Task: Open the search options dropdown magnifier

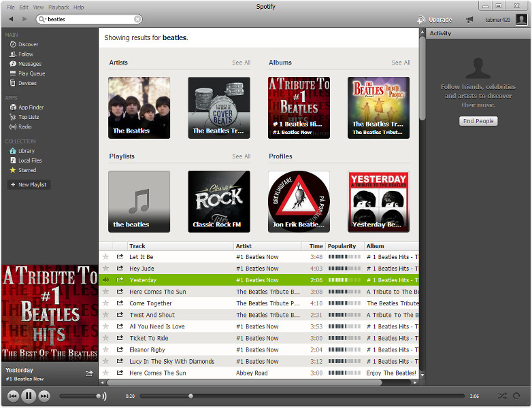Action: coord(42,19)
